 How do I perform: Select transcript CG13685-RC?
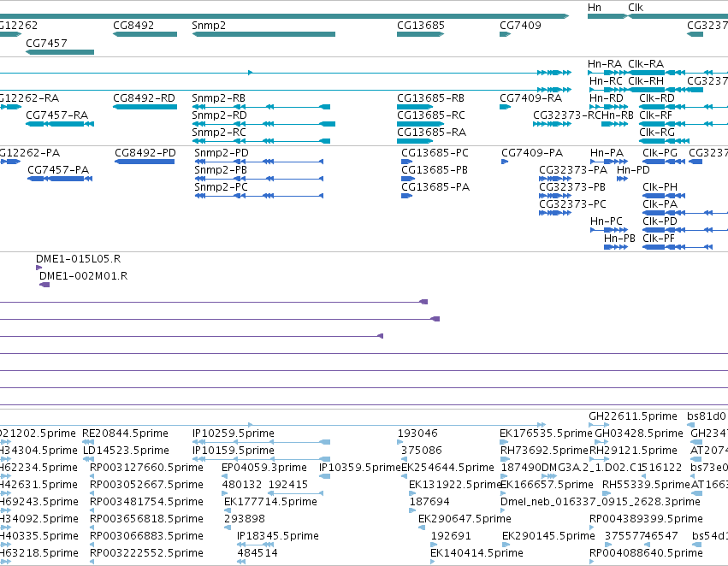pos(431,115)
